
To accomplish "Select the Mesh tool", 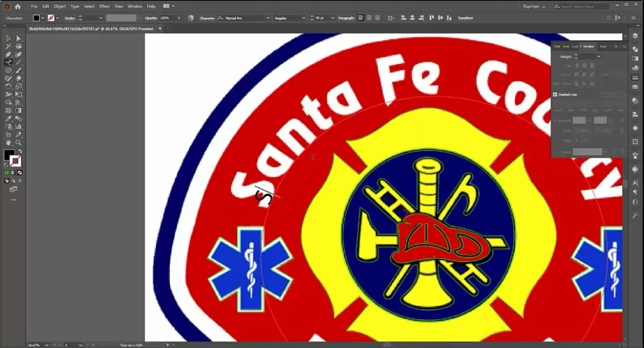I will pyautogui.click(x=8, y=111).
